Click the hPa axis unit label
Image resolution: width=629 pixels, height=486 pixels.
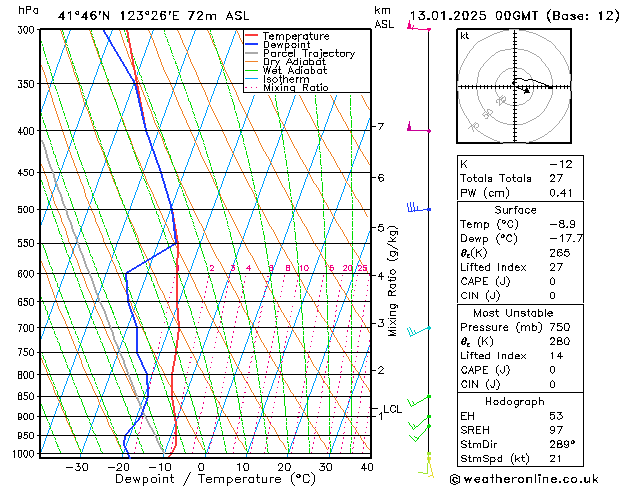click(x=28, y=10)
